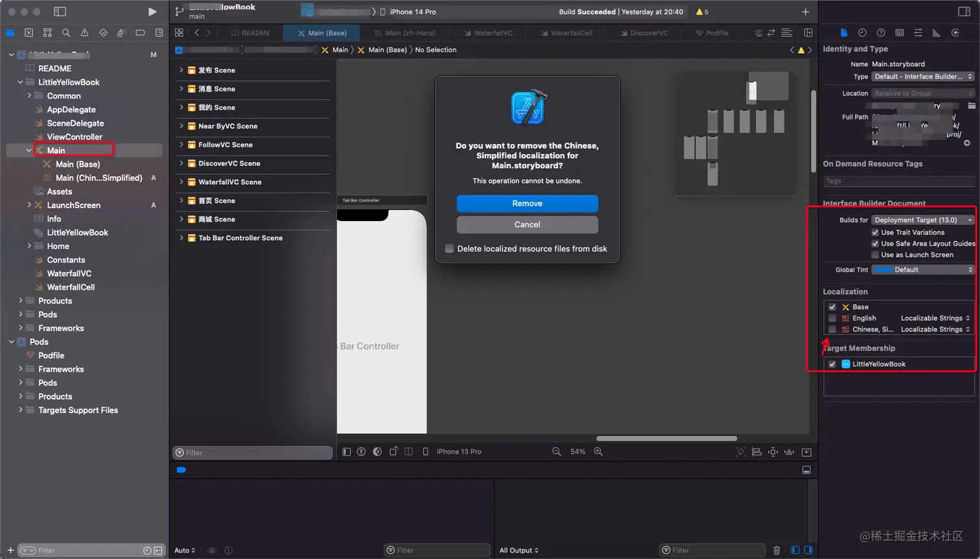Enable 'Use as Launch Screen' checkbox

click(875, 255)
